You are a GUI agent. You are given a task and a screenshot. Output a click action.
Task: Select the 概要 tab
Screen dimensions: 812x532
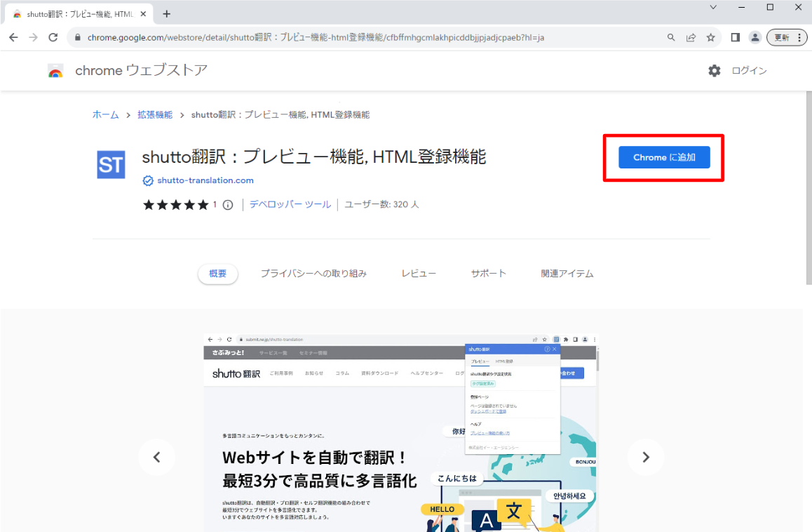point(217,273)
